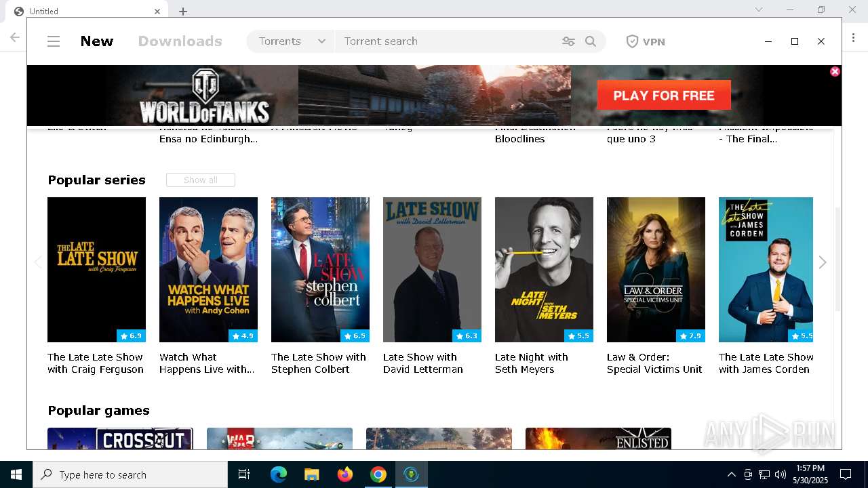Screen dimensions: 868x488
Task: Open Late Late Show James Corden poster
Action: click(x=766, y=270)
